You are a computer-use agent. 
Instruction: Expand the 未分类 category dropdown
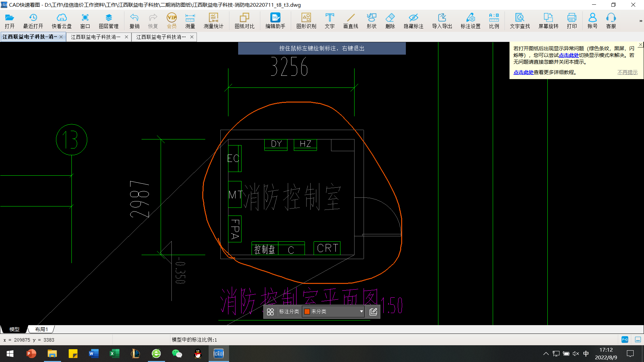tap(361, 312)
